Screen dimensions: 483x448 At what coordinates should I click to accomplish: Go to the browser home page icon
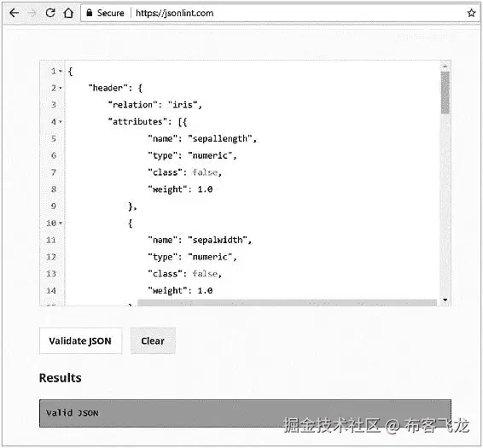pyautogui.click(x=68, y=13)
